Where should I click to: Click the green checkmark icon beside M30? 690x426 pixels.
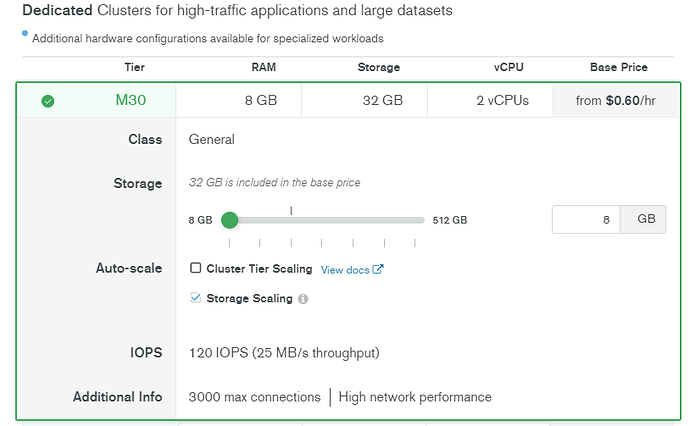(x=48, y=101)
